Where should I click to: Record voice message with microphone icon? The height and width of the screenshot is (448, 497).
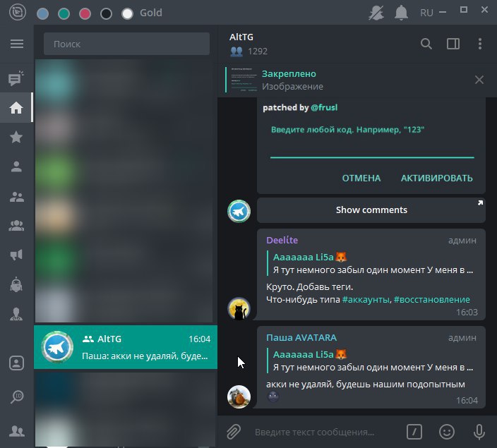pos(479,432)
